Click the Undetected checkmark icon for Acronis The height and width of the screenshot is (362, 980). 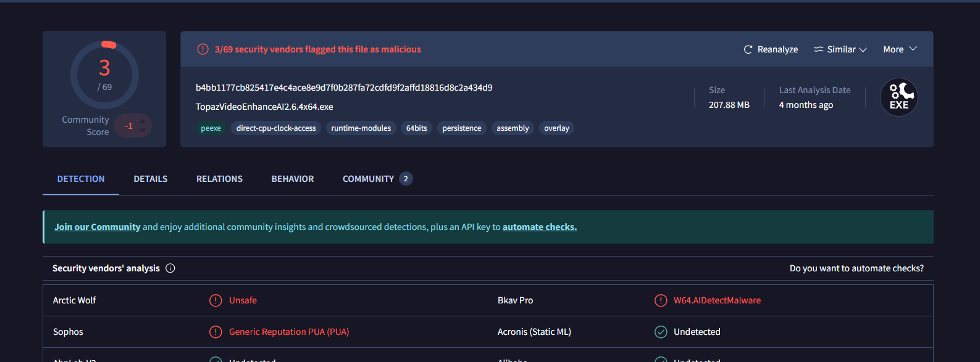click(661, 332)
